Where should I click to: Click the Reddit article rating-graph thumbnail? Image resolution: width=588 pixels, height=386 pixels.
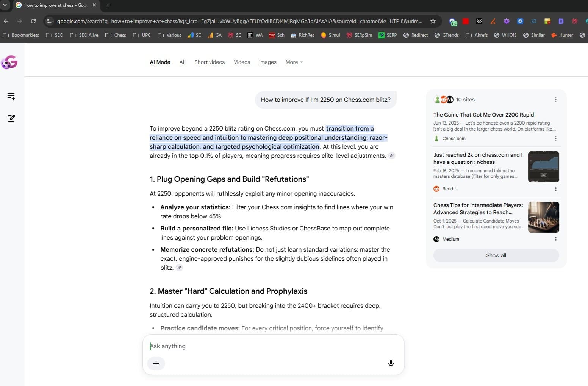coord(543,167)
